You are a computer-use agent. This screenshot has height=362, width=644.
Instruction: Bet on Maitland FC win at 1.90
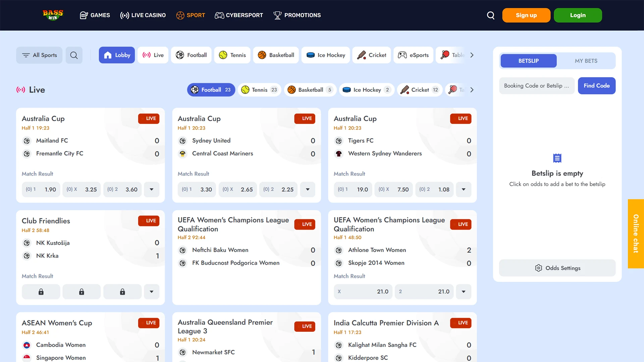pos(41,189)
